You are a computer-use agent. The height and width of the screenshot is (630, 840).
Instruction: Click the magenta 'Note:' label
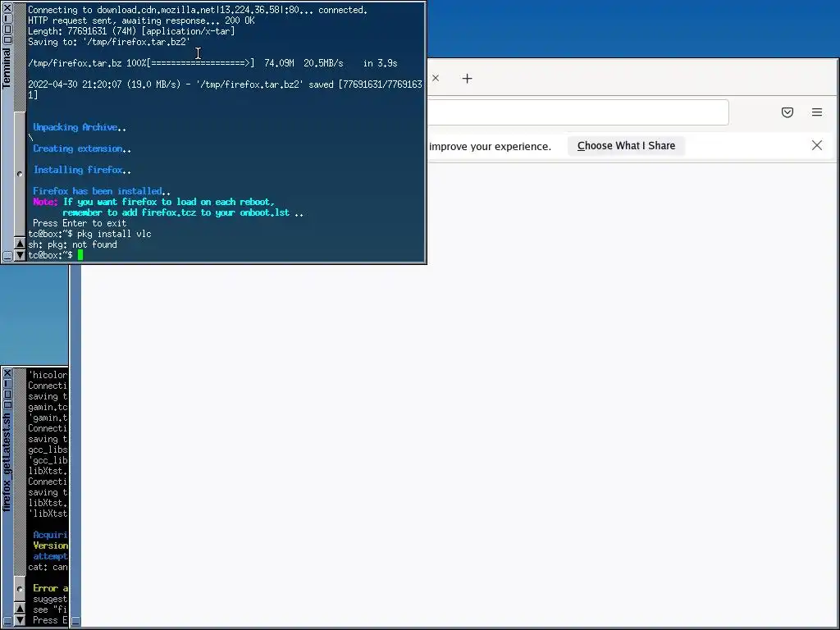(x=45, y=202)
